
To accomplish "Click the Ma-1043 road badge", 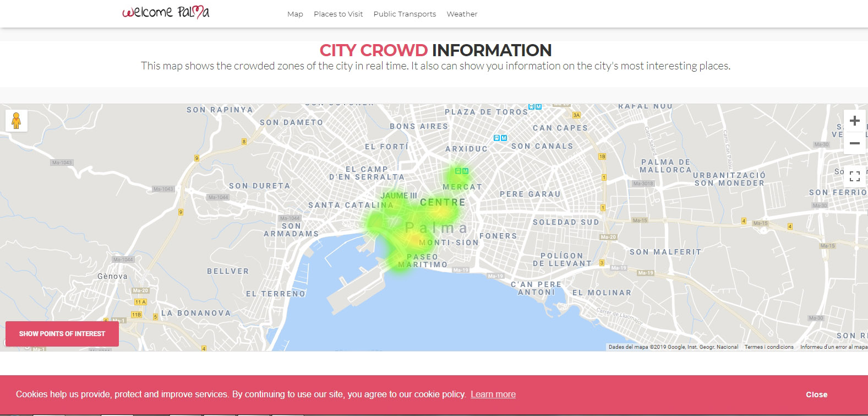I will [62, 163].
